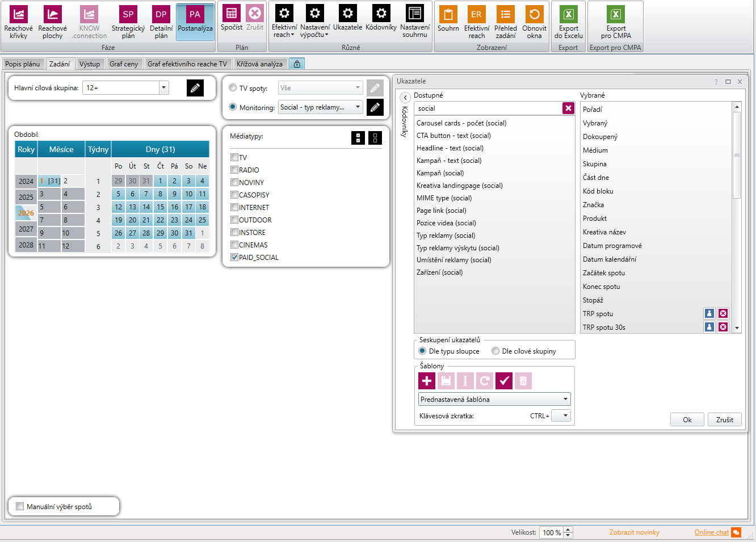Clear the social search filter

[x=568, y=108]
